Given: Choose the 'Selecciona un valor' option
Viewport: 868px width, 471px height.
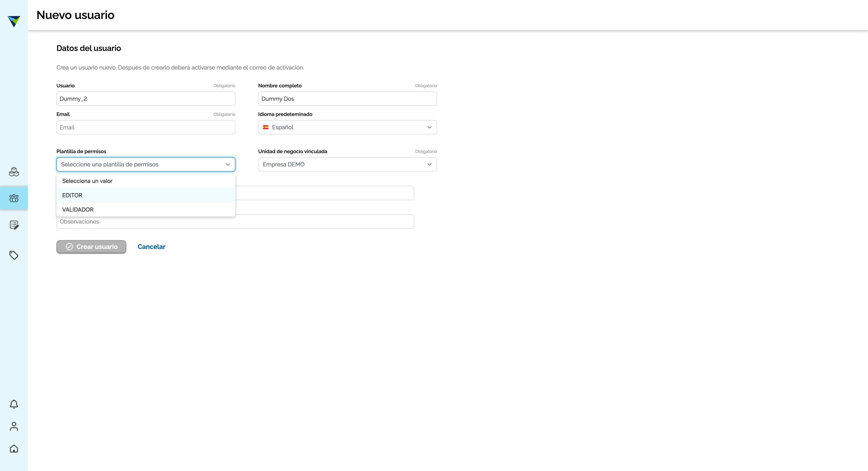Looking at the screenshot, I should tap(146, 181).
